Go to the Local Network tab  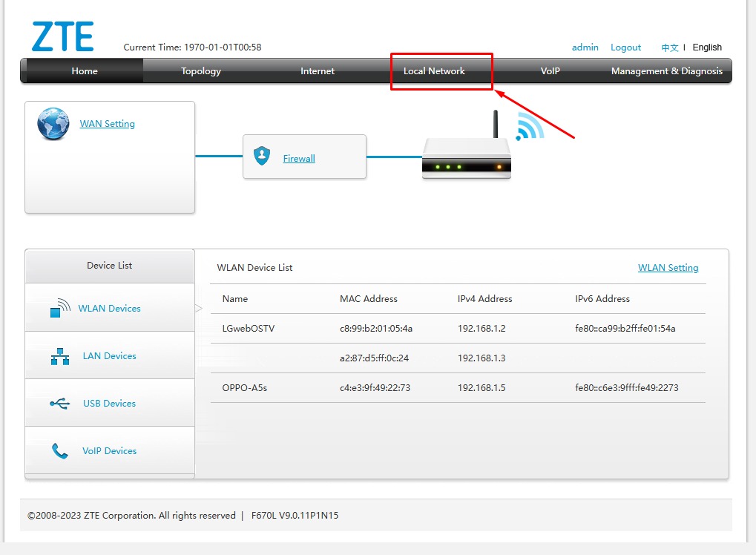[x=434, y=71]
